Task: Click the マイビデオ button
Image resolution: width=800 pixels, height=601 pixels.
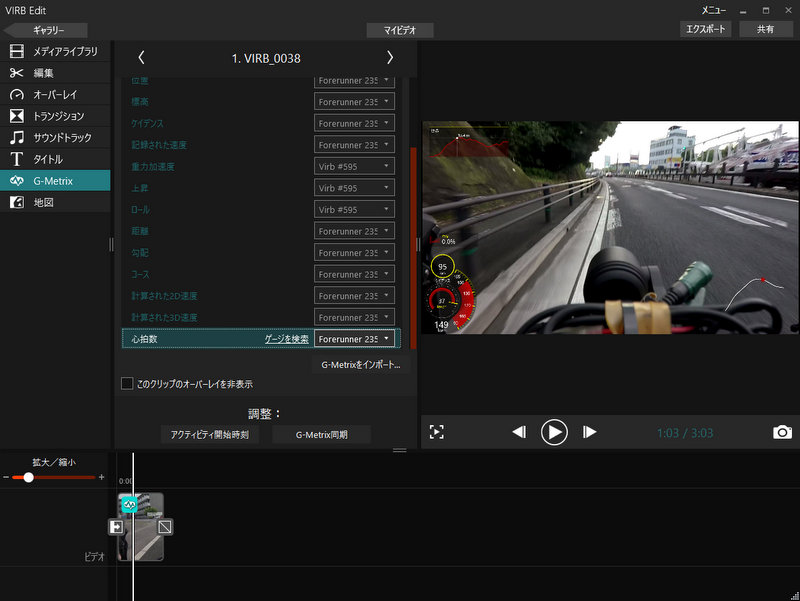Action: 400,30
